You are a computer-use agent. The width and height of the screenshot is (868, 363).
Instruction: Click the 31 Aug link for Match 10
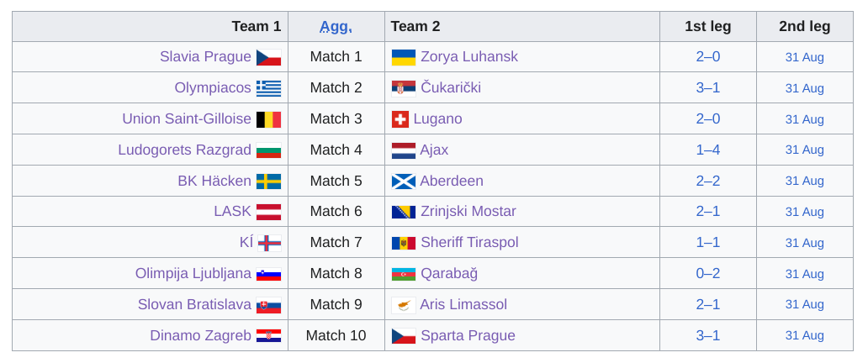[804, 336]
